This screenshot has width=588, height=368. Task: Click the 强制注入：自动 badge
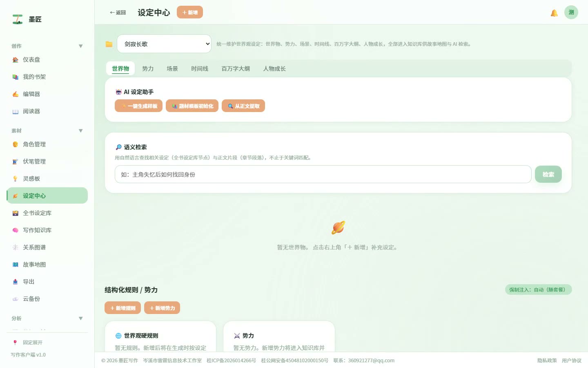tap(538, 289)
